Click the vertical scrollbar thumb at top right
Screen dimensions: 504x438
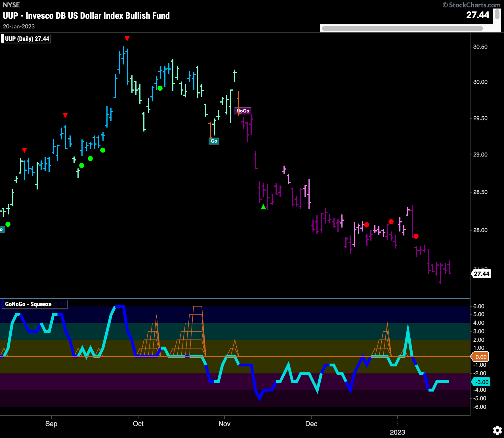click(497, 14)
